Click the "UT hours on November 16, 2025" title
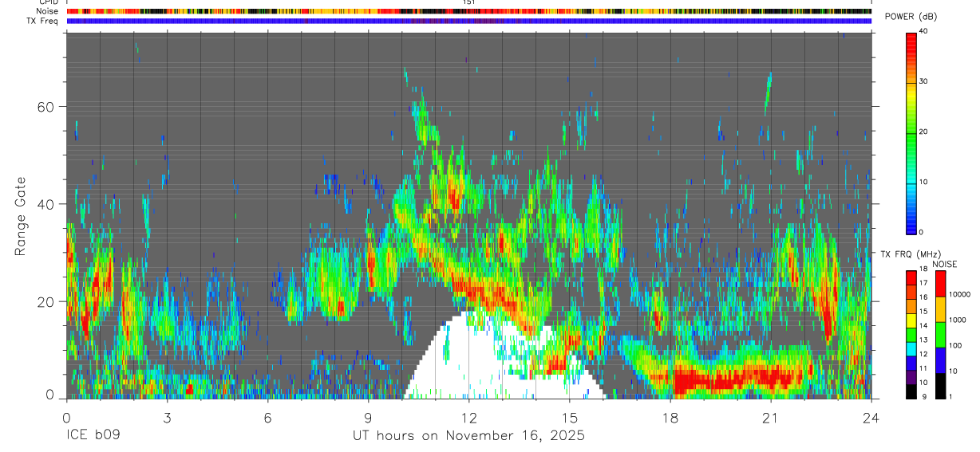Viewport: 980px width, 452px height. click(469, 436)
